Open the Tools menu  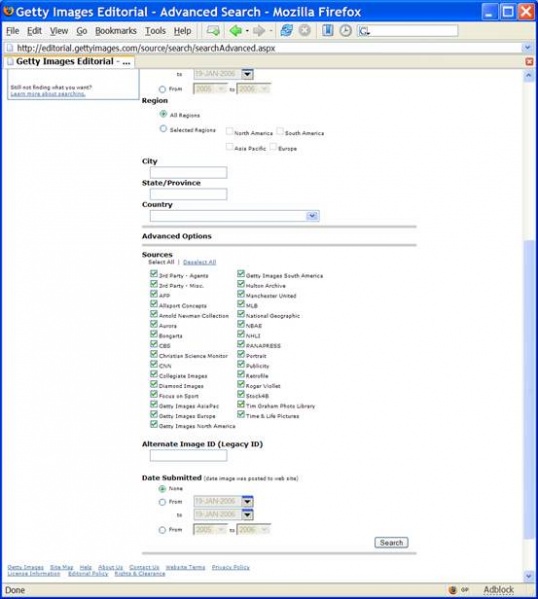point(155,31)
